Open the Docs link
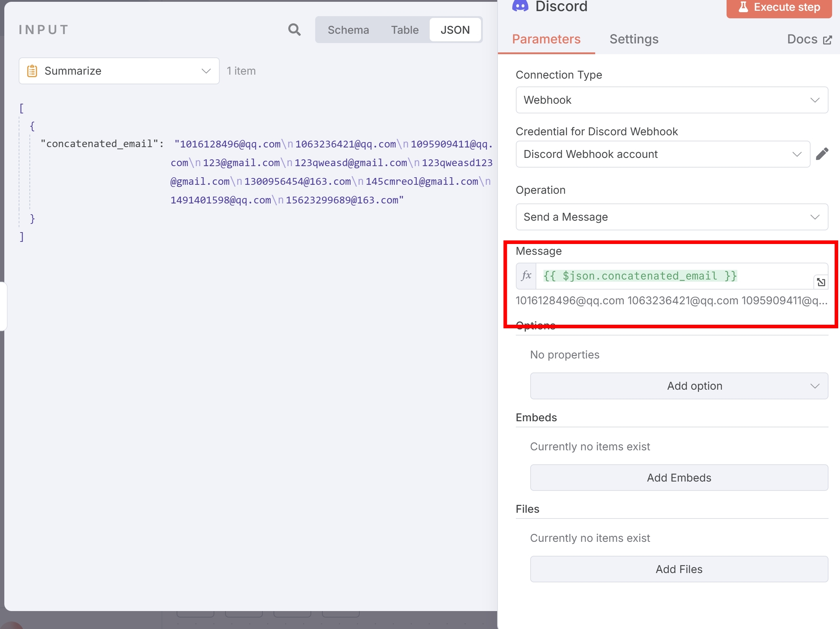 (x=809, y=39)
